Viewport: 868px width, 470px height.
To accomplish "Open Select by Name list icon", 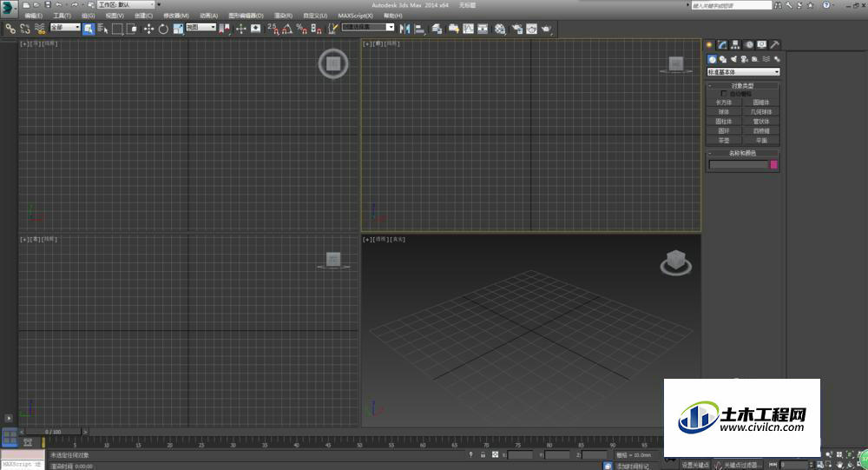I will [103, 29].
